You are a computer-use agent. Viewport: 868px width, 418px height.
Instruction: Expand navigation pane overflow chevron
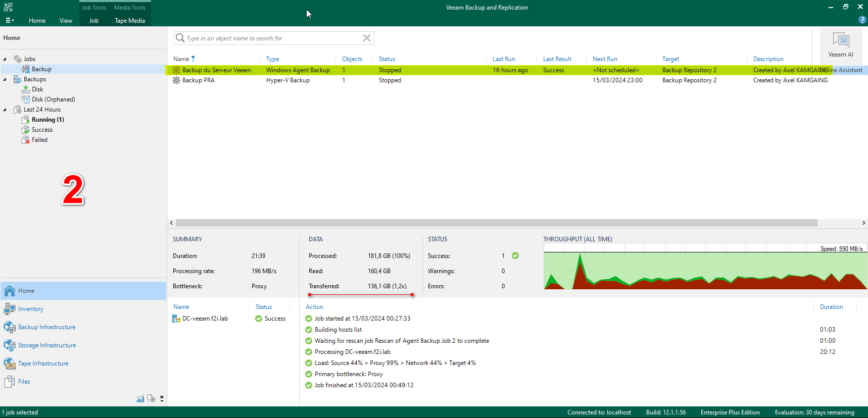(x=162, y=399)
